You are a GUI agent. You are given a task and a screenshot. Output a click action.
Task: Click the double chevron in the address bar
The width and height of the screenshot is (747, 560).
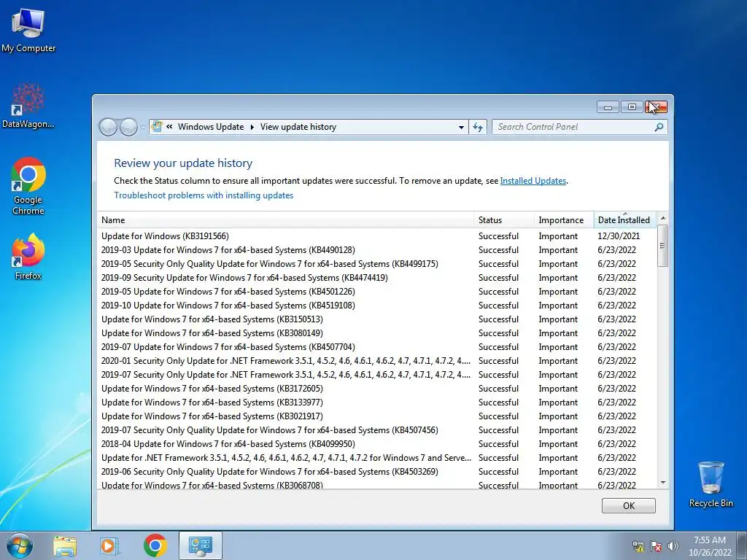[x=169, y=127]
